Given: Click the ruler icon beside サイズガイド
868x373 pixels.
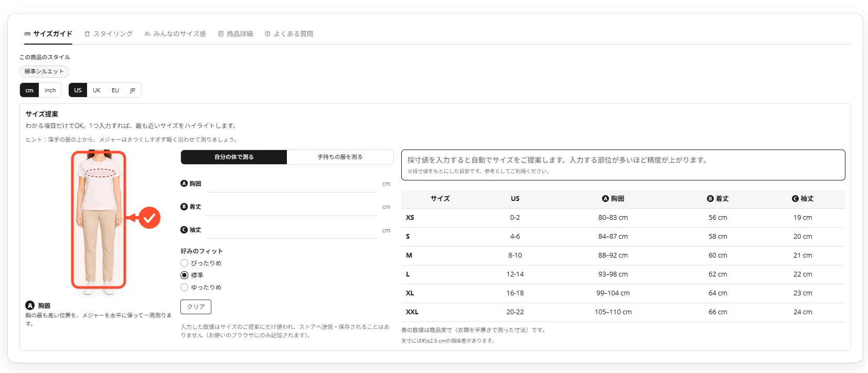Looking at the screenshot, I should tap(27, 34).
